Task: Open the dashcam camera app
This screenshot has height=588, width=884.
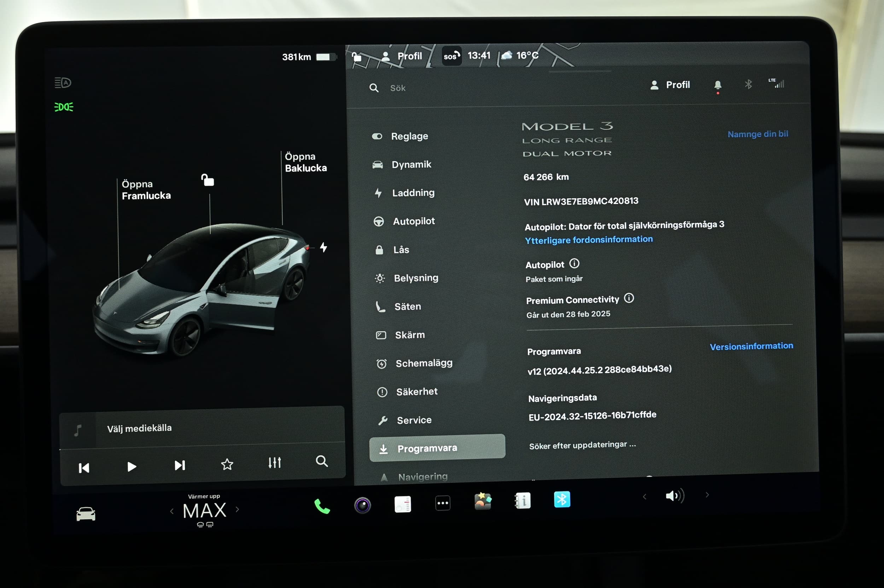Action: [x=362, y=505]
